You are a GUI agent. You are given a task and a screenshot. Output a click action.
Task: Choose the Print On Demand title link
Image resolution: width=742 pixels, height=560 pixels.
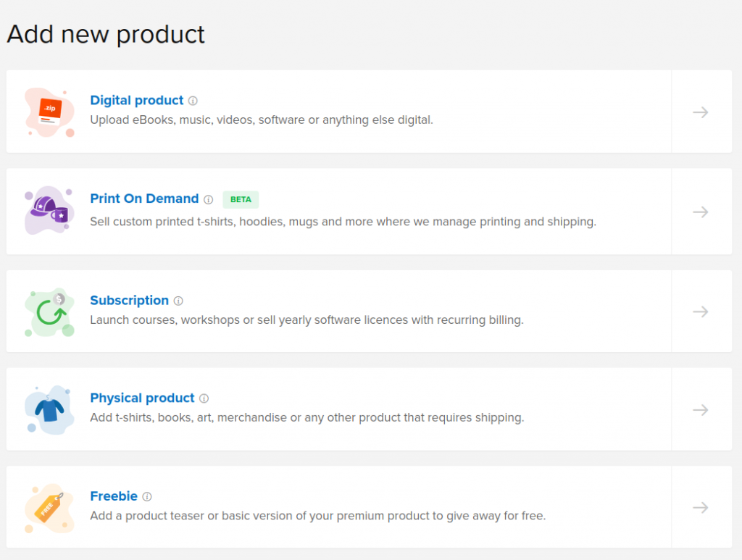coord(144,198)
